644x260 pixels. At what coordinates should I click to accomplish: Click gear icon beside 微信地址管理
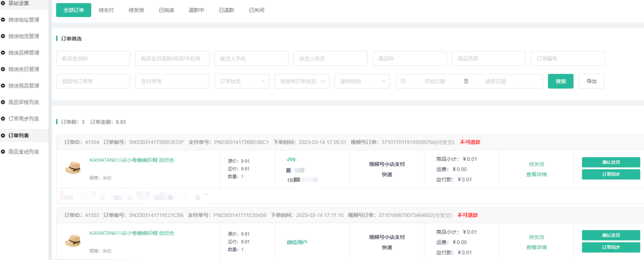coord(3,20)
